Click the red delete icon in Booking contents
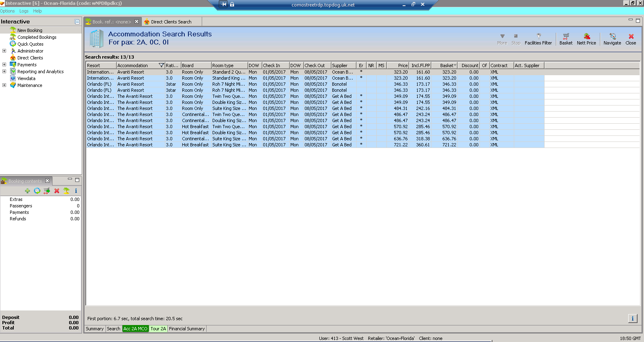The height and width of the screenshot is (342, 644). [x=57, y=191]
